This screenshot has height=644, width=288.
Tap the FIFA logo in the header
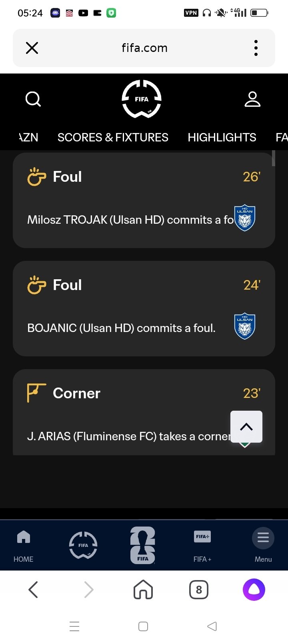click(142, 99)
